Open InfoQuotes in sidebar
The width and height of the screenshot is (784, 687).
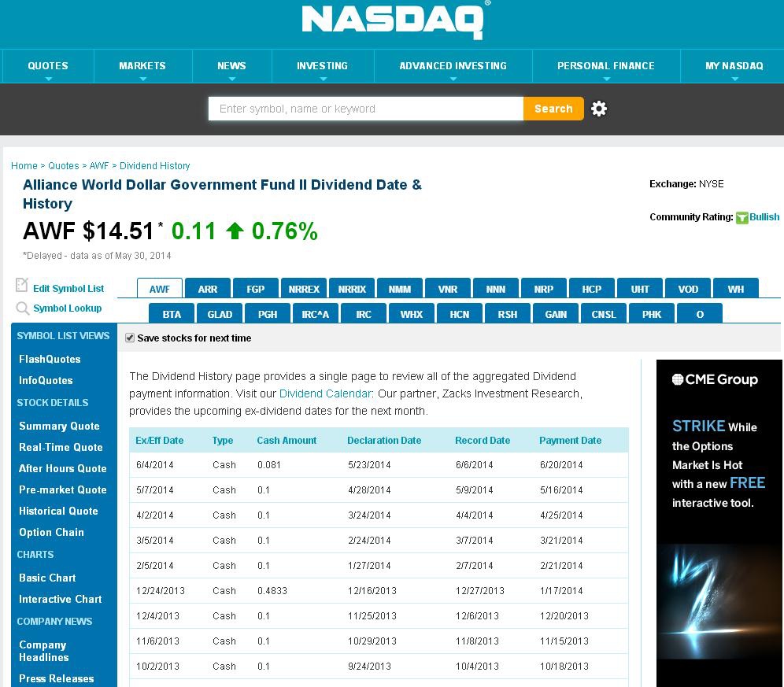coord(46,381)
